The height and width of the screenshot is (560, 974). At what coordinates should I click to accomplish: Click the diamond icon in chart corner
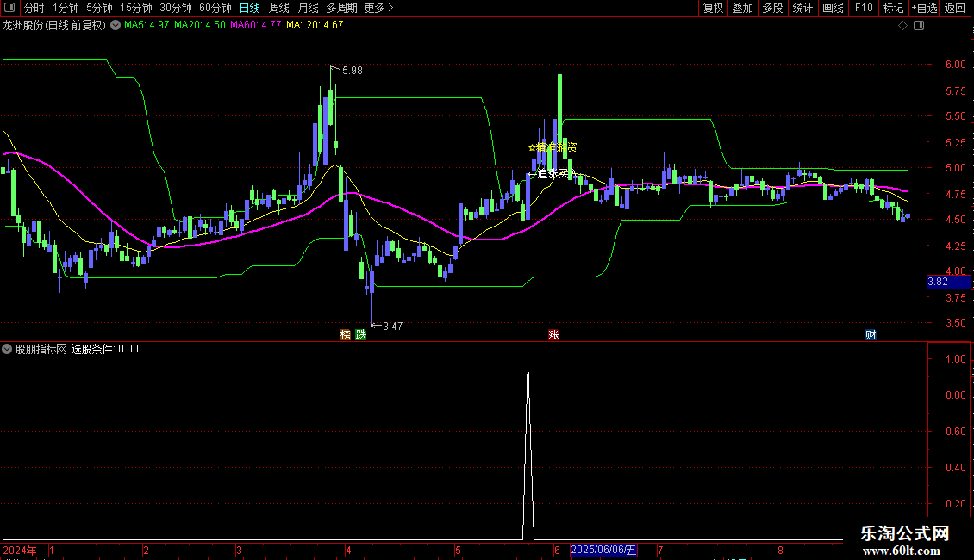[x=903, y=26]
